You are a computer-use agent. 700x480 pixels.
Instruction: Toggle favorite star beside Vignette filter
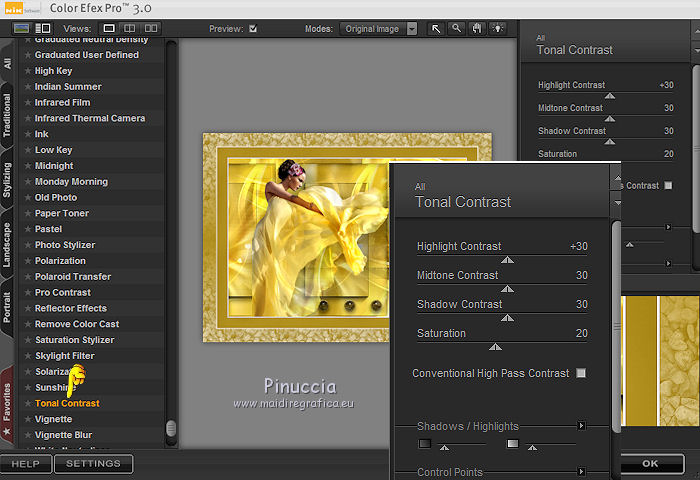28,419
